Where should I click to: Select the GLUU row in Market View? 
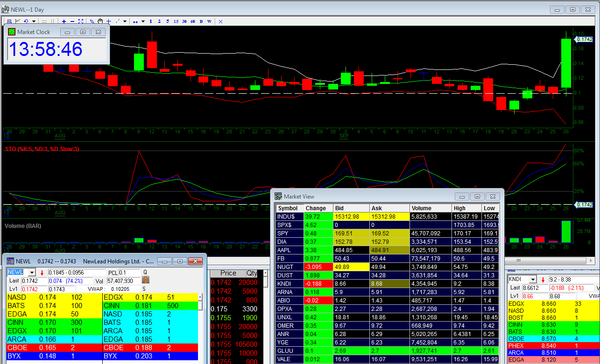[387, 351]
